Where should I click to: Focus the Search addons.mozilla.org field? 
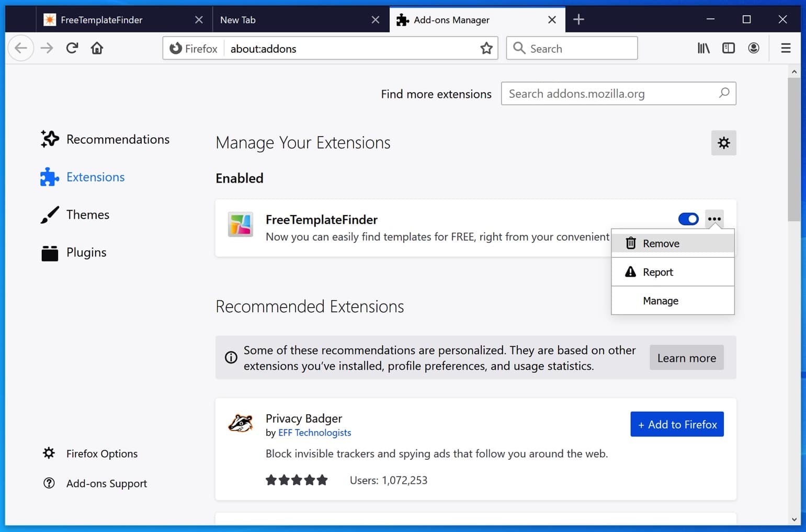click(x=618, y=93)
